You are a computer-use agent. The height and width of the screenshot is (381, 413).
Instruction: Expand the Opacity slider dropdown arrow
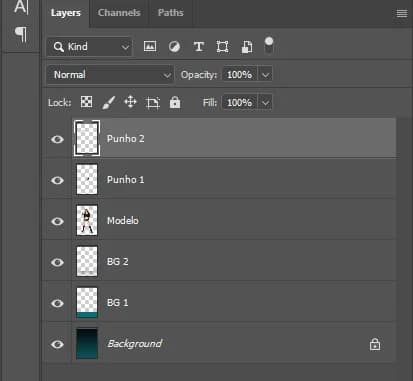tap(265, 75)
